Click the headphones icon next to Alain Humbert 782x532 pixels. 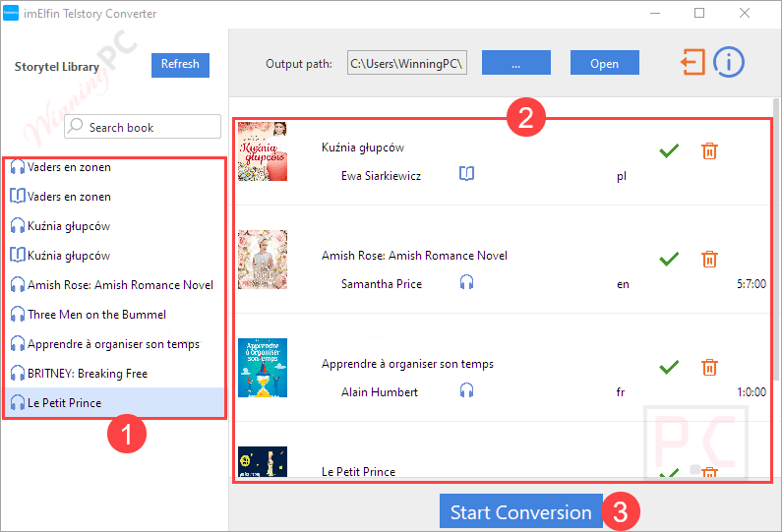coord(466,389)
